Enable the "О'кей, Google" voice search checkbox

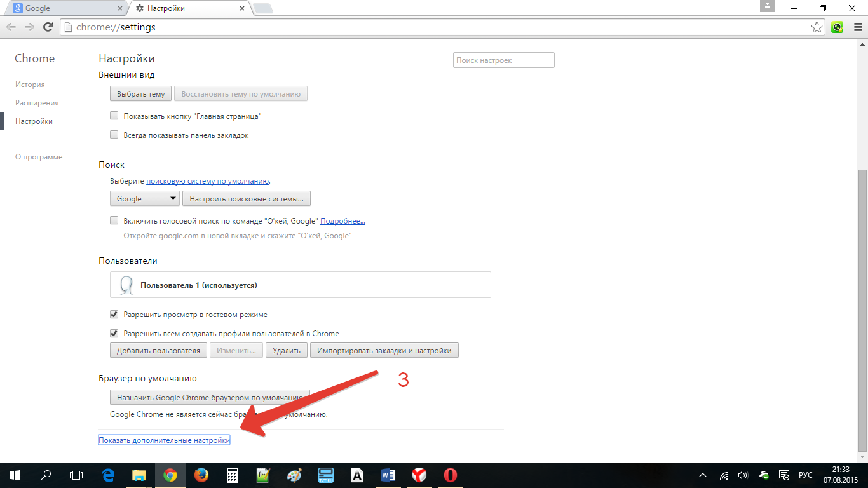coord(114,220)
